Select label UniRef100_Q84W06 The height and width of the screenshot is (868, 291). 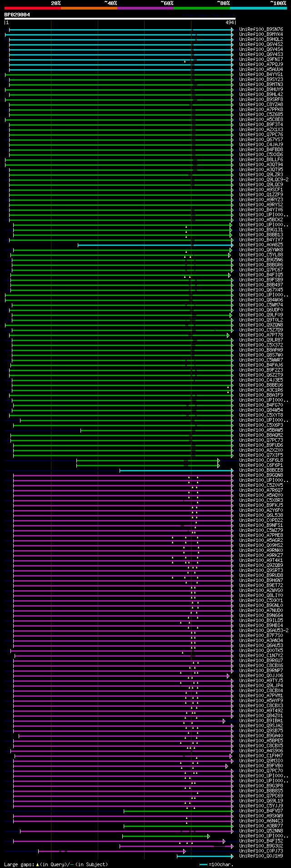point(261,300)
